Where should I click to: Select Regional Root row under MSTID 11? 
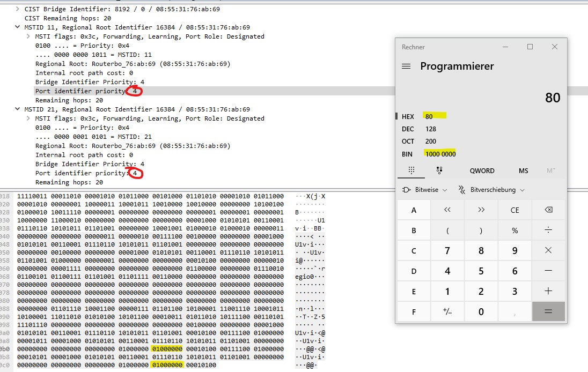(x=133, y=64)
